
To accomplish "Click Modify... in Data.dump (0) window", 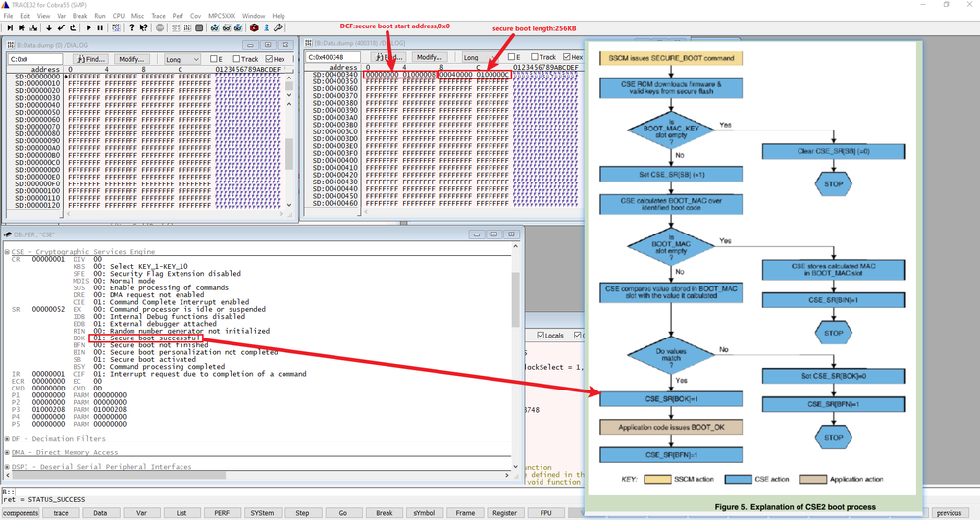I will [131, 59].
